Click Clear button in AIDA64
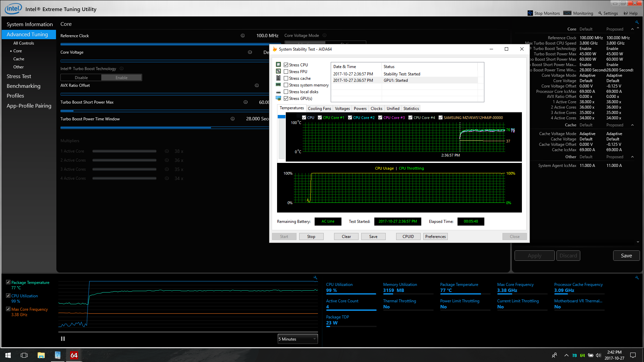Viewport: 644px width, 362px height. click(346, 237)
